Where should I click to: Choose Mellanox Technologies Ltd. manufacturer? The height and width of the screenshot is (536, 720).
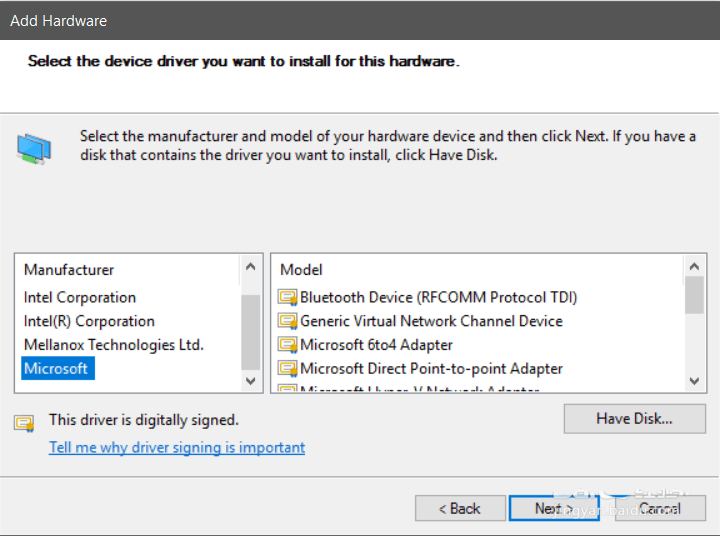(113, 345)
